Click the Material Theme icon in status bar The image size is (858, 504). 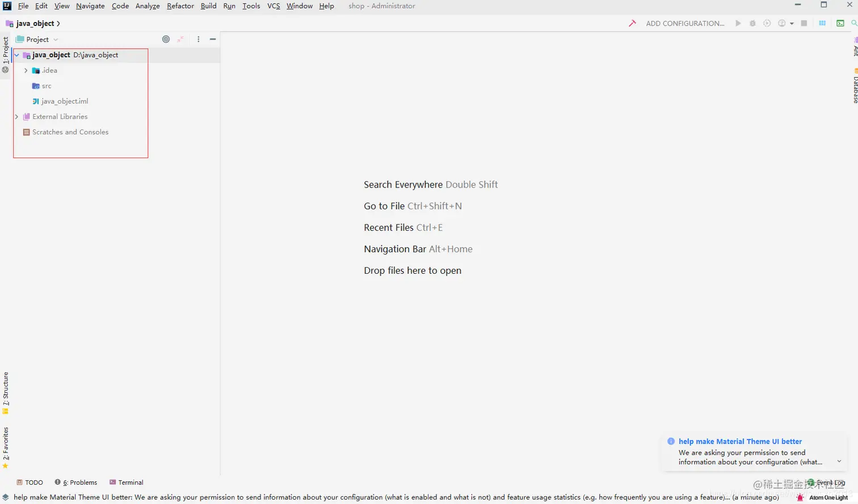coord(800,497)
